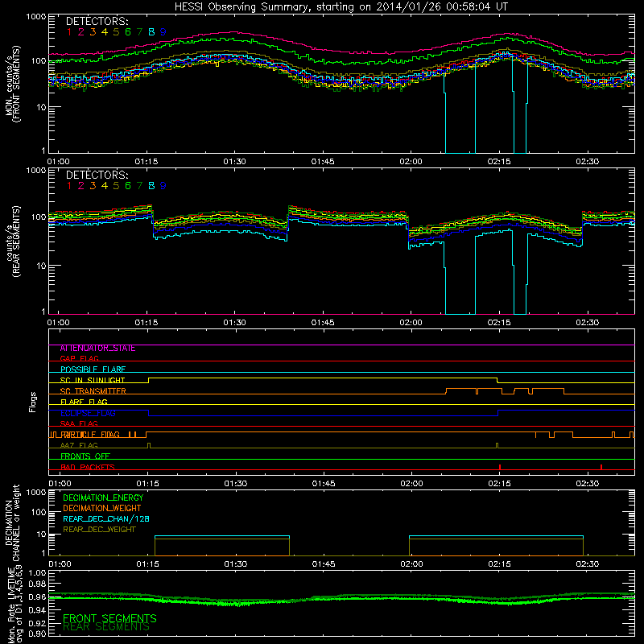Click the vertical Flags axis title
The image size is (644, 644).
32,402
